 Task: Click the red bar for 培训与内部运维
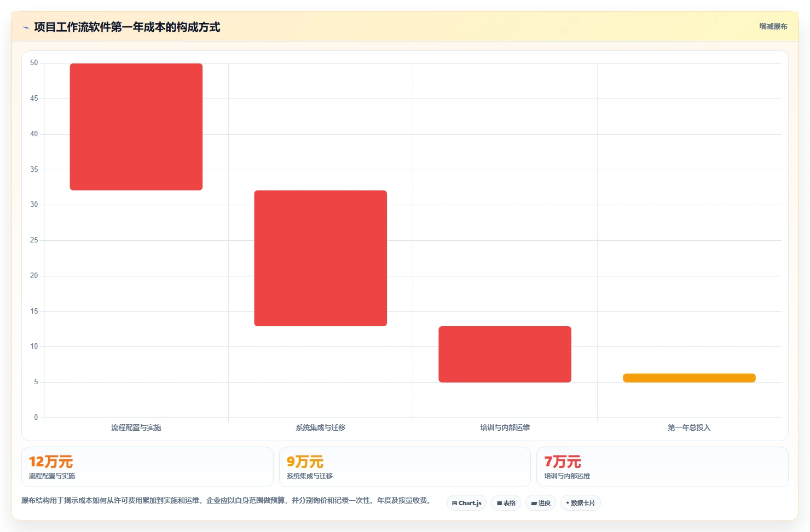point(505,354)
